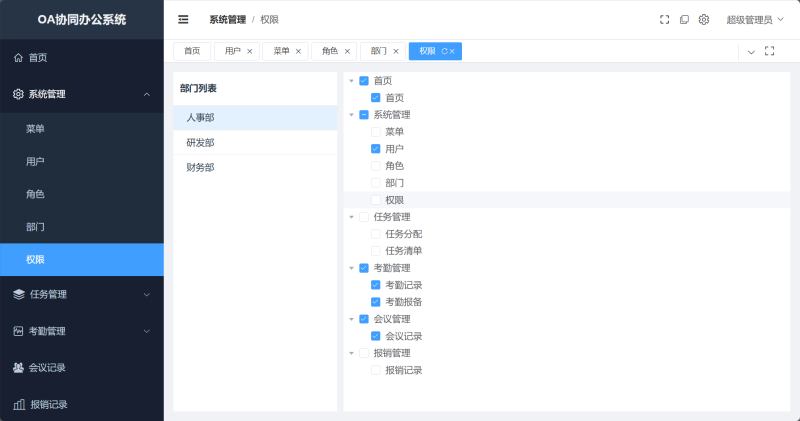Check the 菜单 permission checkbox
This screenshot has height=421, width=800.
(x=376, y=132)
